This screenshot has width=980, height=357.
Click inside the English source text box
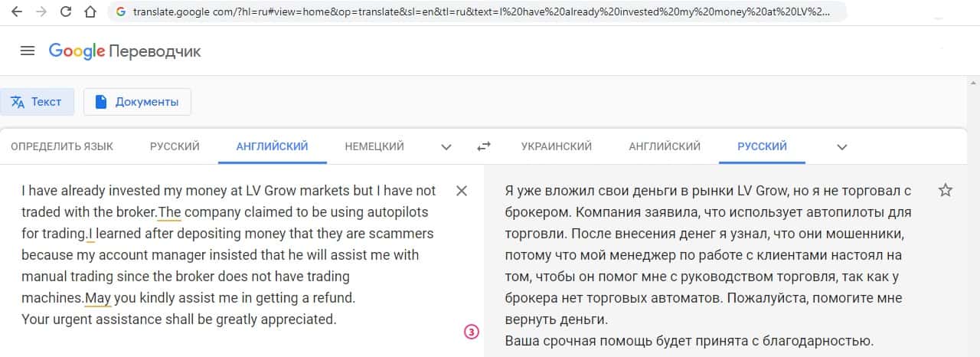click(230, 254)
